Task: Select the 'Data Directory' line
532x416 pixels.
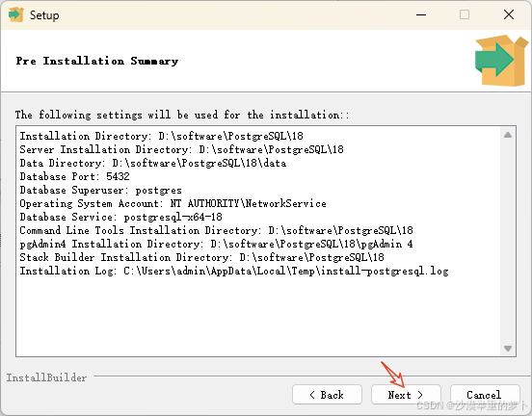Action: 153,163
